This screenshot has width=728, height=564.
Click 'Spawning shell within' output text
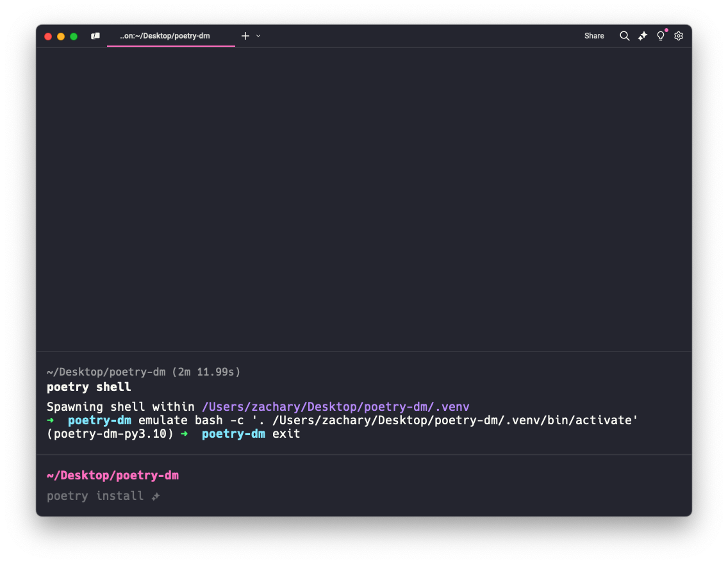click(x=120, y=406)
